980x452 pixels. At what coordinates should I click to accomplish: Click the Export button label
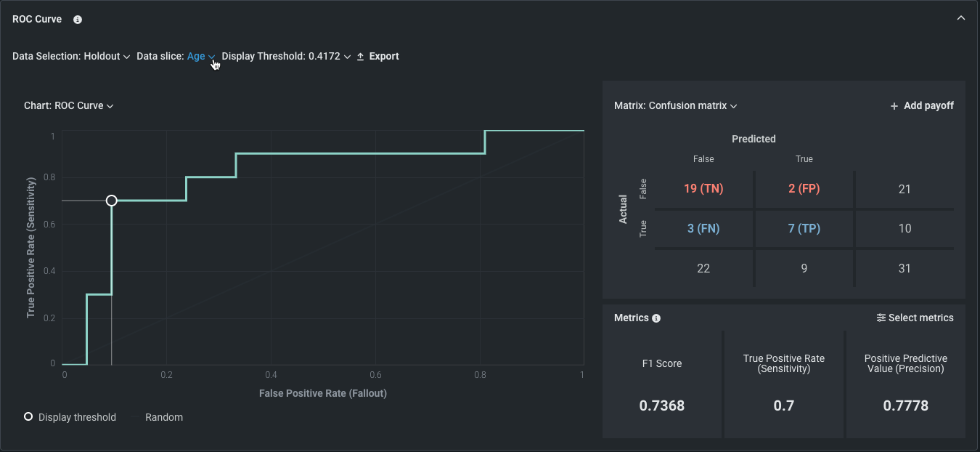click(384, 56)
